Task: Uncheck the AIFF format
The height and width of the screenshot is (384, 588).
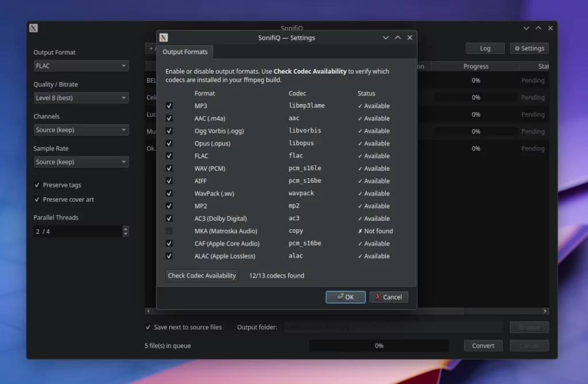Action: tap(169, 181)
